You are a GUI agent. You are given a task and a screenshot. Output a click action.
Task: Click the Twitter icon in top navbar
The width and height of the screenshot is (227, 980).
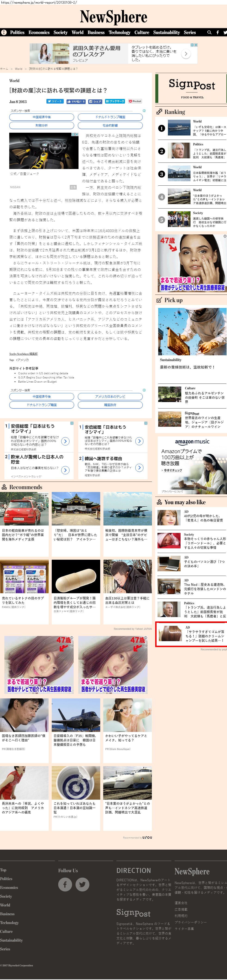point(225,33)
